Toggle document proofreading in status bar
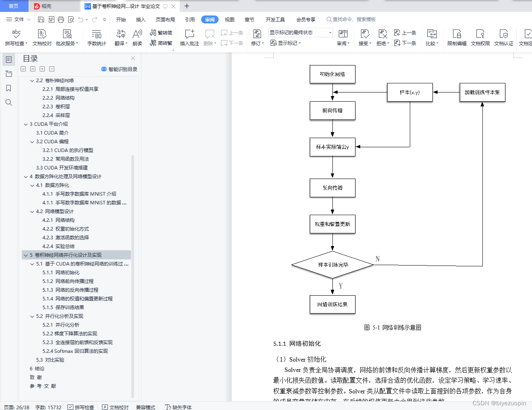Viewport: 532px width, 410px height. click(x=115, y=407)
